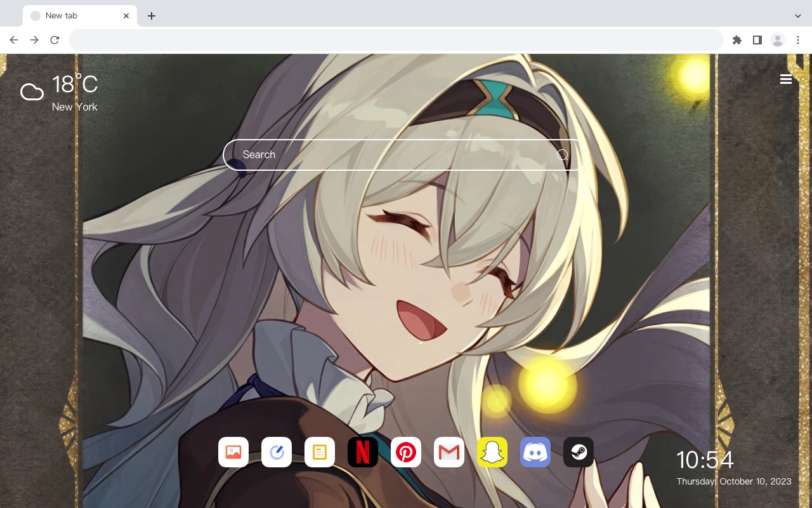The image size is (812, 508).
Task: Click the 10:54 clock display
Action: [x=705, y=460]
